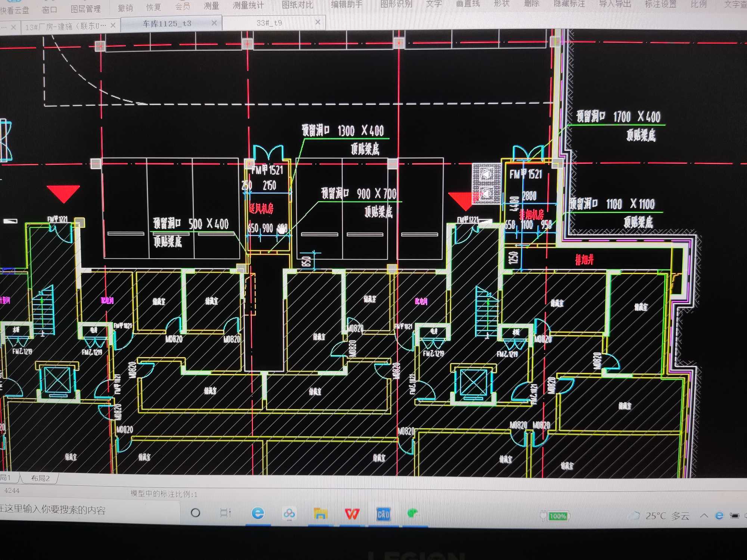747x560 pixels.
Task: Select the 预留洞口 500 X400 annotation
Action: [191, 224]
